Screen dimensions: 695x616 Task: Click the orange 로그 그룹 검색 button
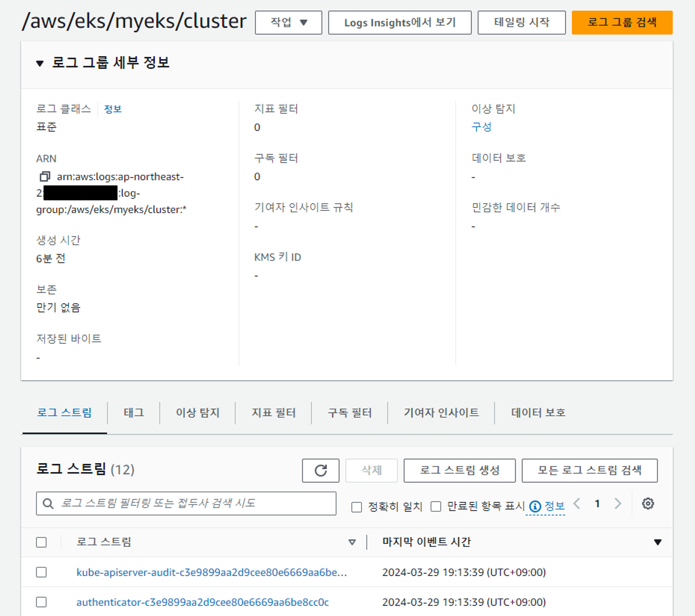(622, 23)
